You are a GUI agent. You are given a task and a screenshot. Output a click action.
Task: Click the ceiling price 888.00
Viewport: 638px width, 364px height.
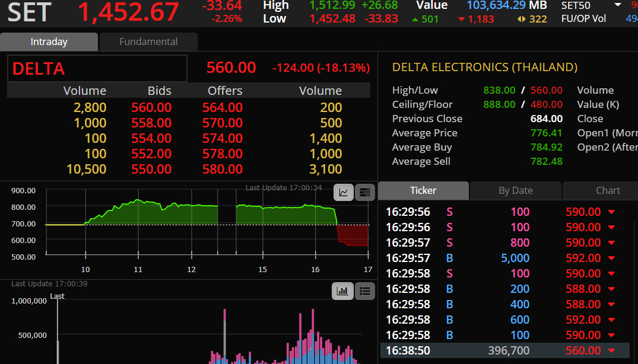(x=499, y=105)
